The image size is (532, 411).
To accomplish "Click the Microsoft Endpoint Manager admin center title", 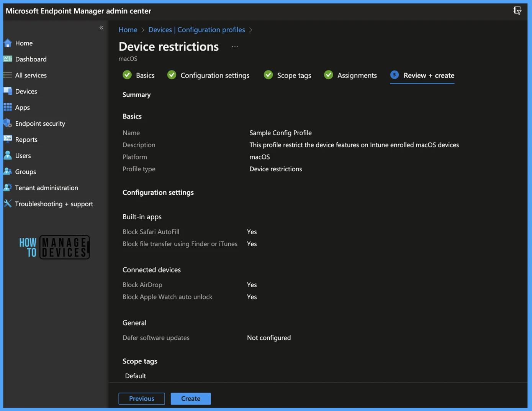I will tap(79, 11).
